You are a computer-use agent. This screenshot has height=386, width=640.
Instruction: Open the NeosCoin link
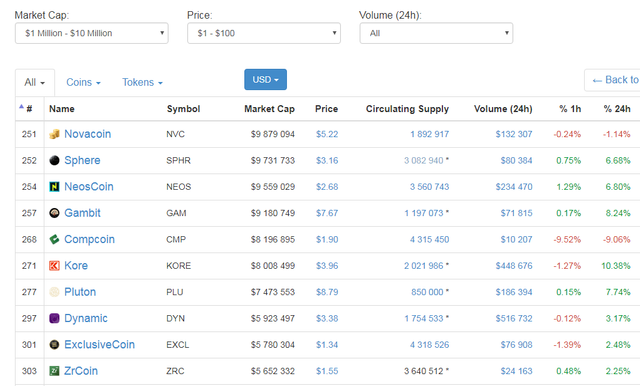(x=89, y=187)
